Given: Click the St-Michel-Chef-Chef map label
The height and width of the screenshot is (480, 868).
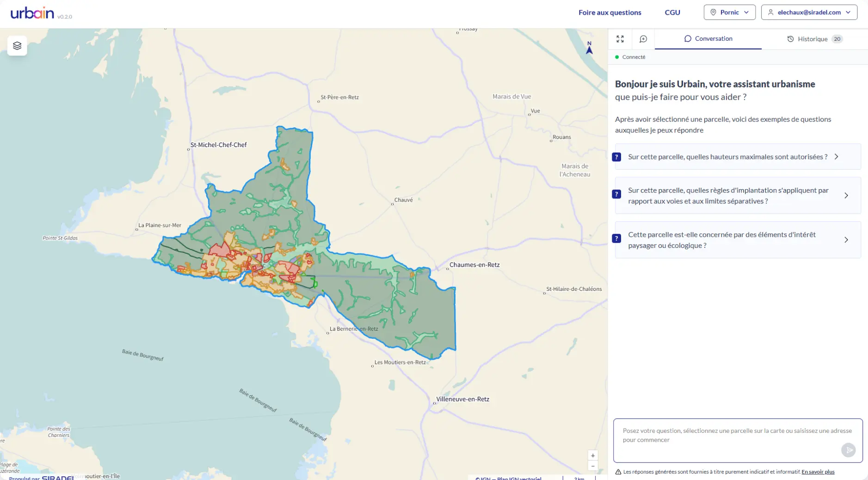Looking at the screenshot, I should click(x=218, y=145).
